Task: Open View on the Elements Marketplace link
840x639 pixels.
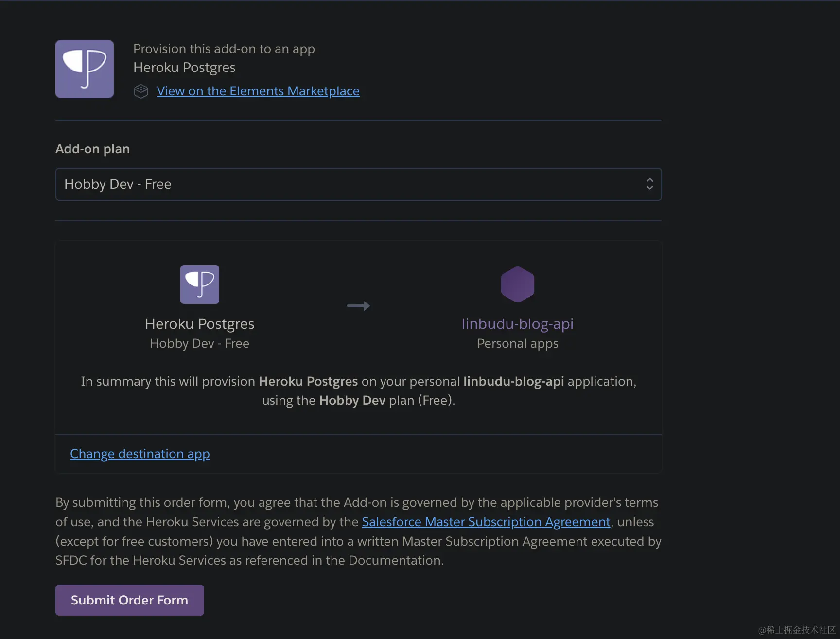Action: click(x=258, y=91)
